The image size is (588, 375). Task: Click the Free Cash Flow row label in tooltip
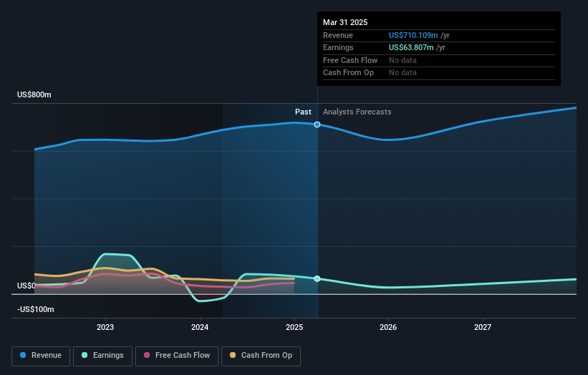pos(350,60)
